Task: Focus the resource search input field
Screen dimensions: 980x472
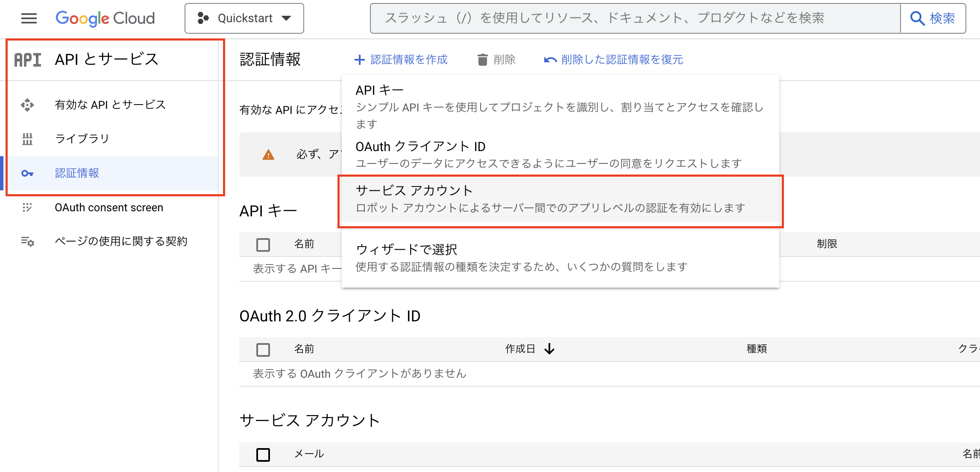Action: pyautogui.click(x=635, y=18)
